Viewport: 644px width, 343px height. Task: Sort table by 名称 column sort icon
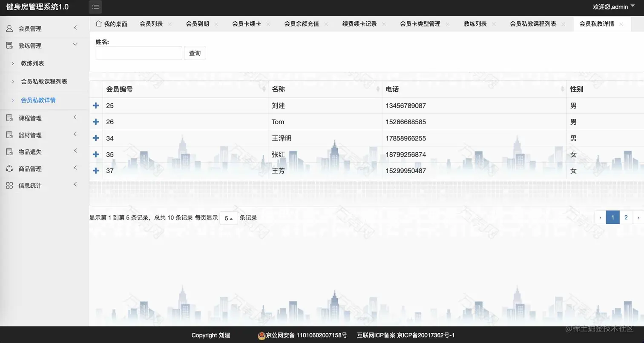378,89
